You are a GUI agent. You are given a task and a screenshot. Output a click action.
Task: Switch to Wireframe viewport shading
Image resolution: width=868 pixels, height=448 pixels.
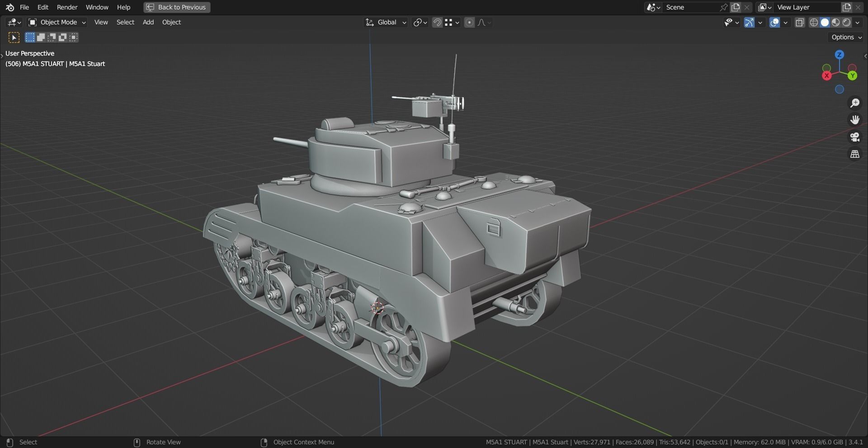coord(814,22)
